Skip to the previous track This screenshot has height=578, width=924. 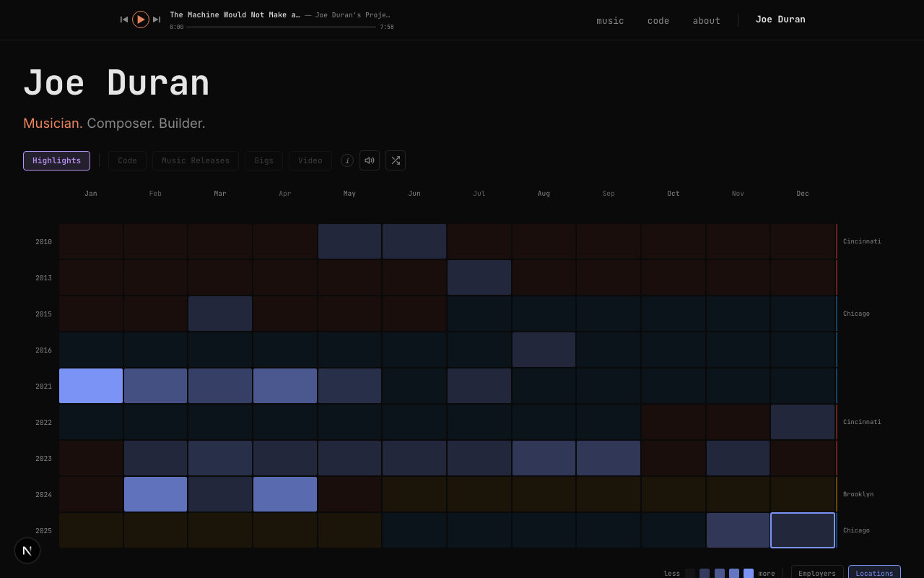[123, 20]
